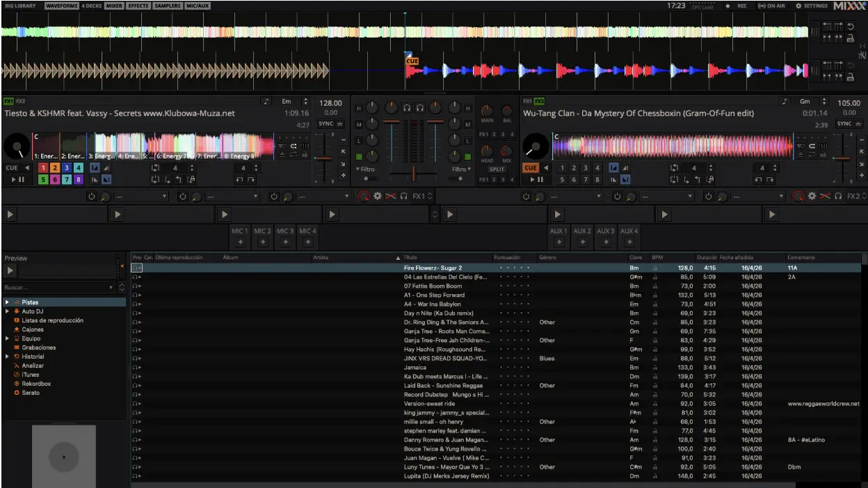The image size is (868, 488).
Task: Expand Historial tree item
Action: (x=7, y=357)
